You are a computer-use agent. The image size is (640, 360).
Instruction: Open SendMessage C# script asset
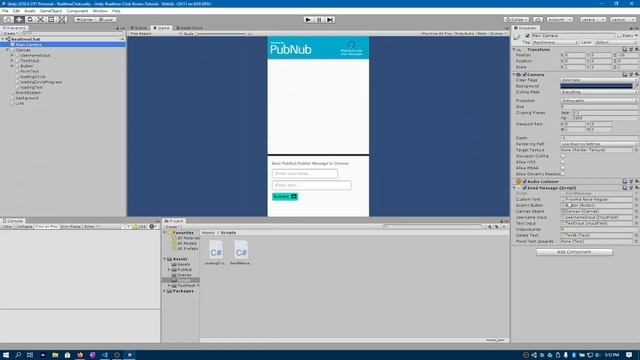240,253
